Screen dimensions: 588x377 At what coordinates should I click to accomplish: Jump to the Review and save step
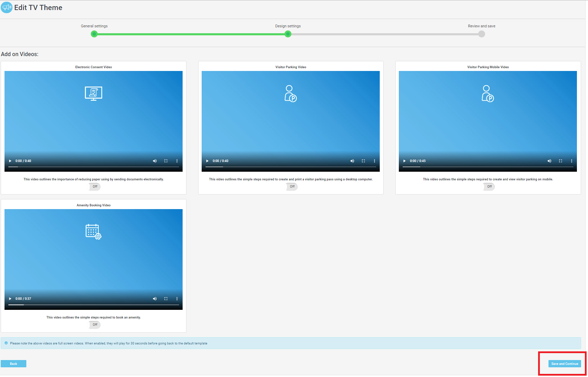tap(481, 34)
